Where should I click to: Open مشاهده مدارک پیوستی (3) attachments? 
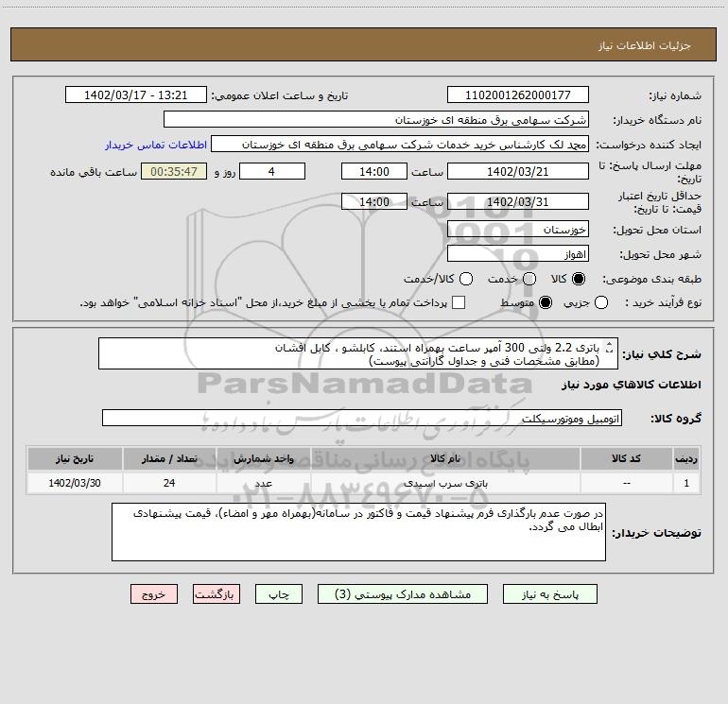(x=403, y=594)
